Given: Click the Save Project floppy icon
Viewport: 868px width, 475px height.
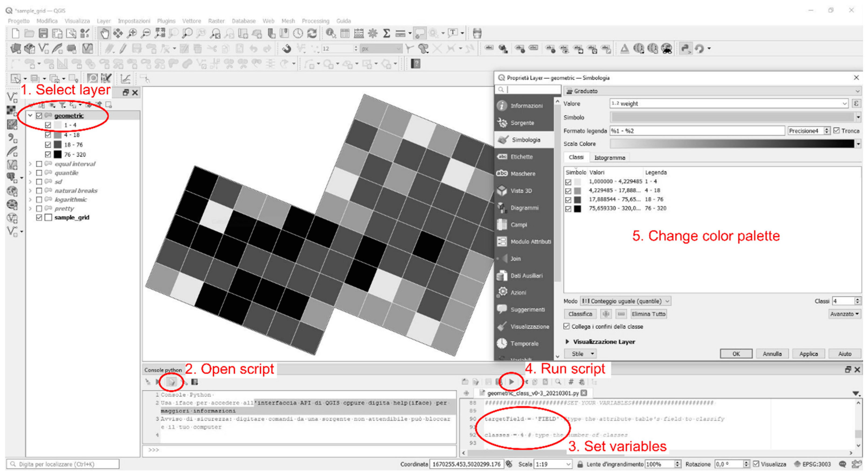Looking at the screenshot, I should [43, 33].
